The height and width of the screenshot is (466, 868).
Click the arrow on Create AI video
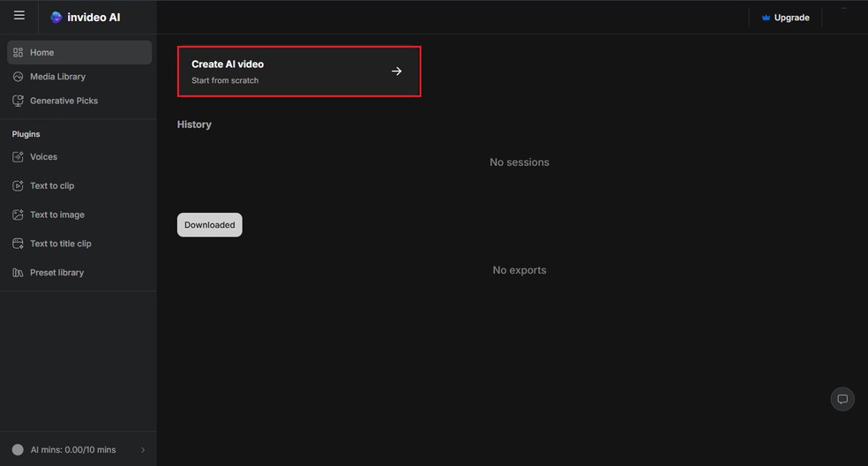click(x=396, y=71)
